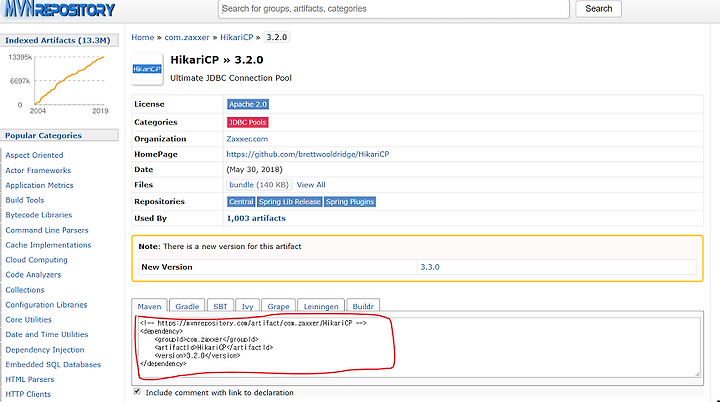Click the Indexed Artifacts growth chart
The width and height of the screenshot is (720, 402).
click(x=59, y=83)
